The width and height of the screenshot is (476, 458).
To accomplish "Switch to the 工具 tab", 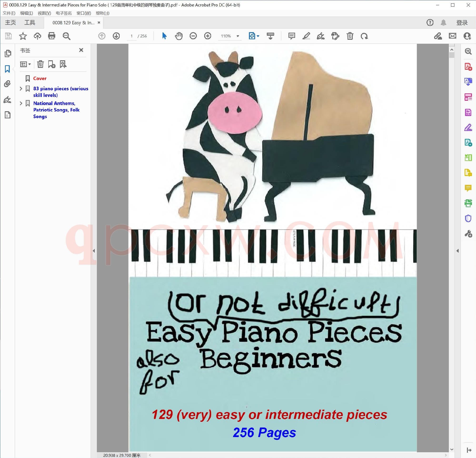I will (x=30, y=23).
